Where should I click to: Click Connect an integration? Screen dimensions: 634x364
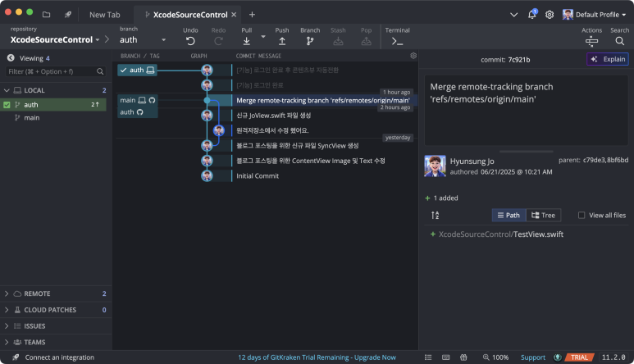pos(59,357)
